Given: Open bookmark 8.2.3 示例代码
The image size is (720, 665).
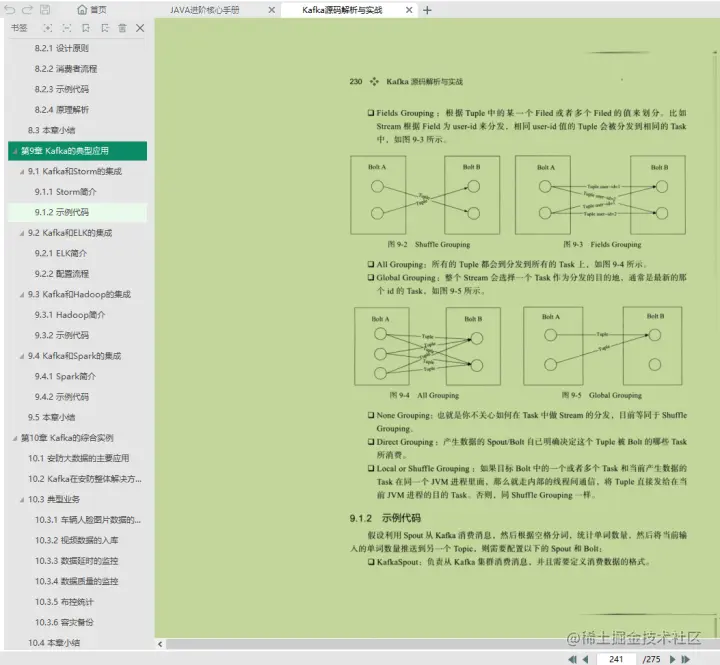Looking at the screenshot, I should (62, 89).
